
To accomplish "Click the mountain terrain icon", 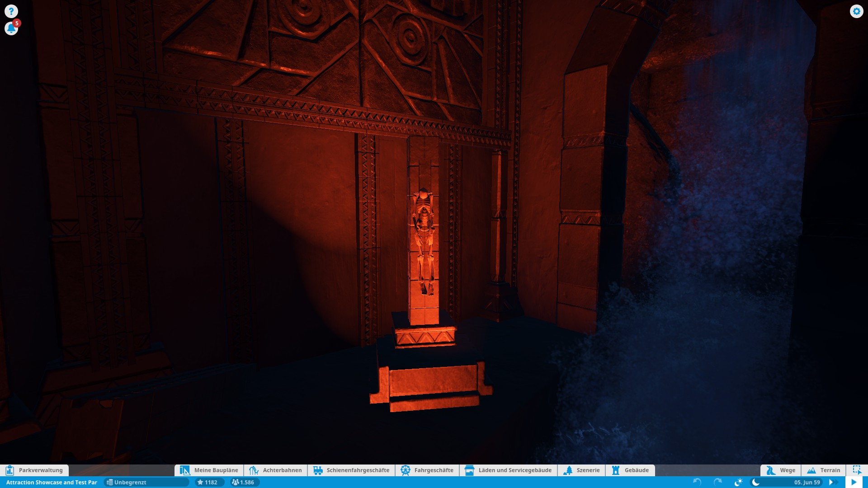I will (811, 470).
